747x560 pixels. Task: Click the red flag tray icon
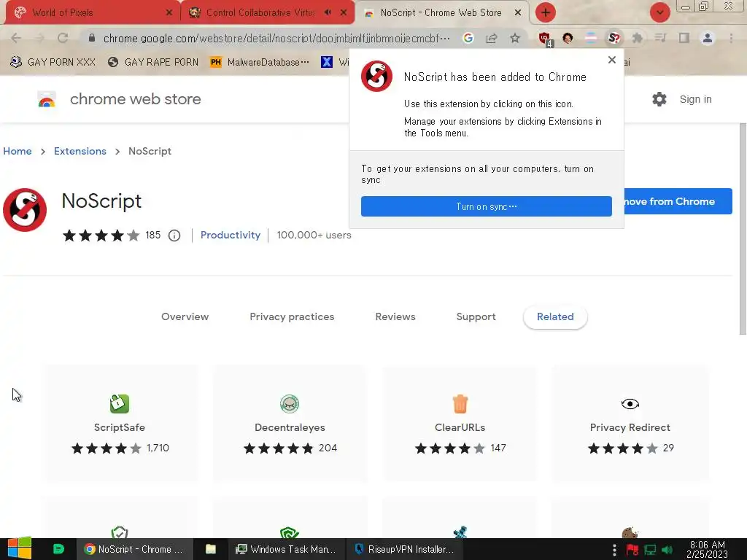click(632, 550)
